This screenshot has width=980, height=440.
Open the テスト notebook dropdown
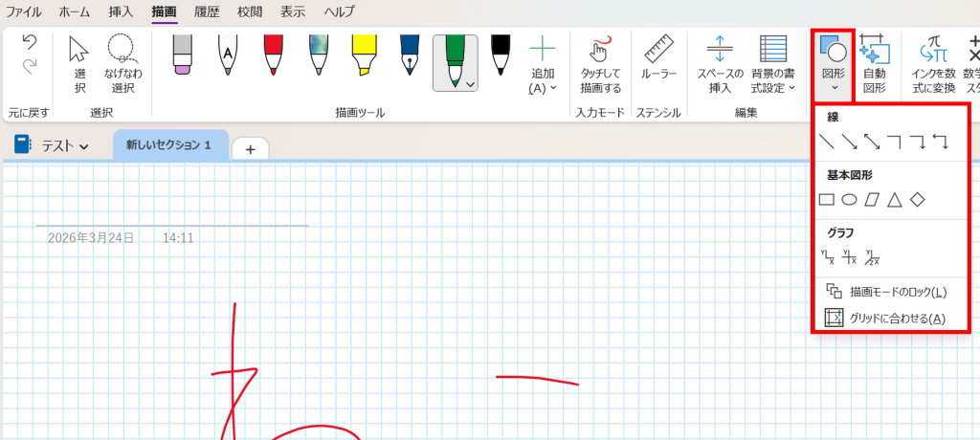(53, 145)
